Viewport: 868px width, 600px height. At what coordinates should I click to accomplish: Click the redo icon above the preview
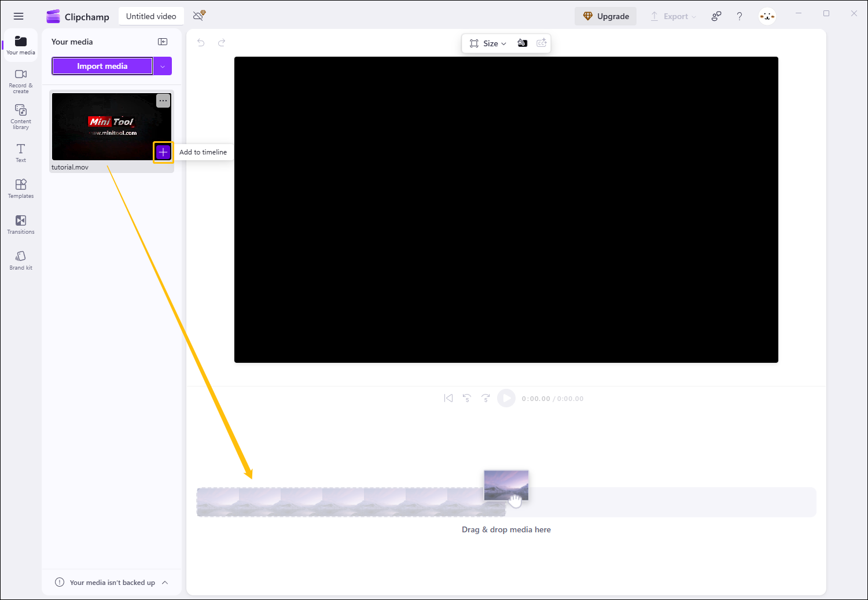coord(222,42)
